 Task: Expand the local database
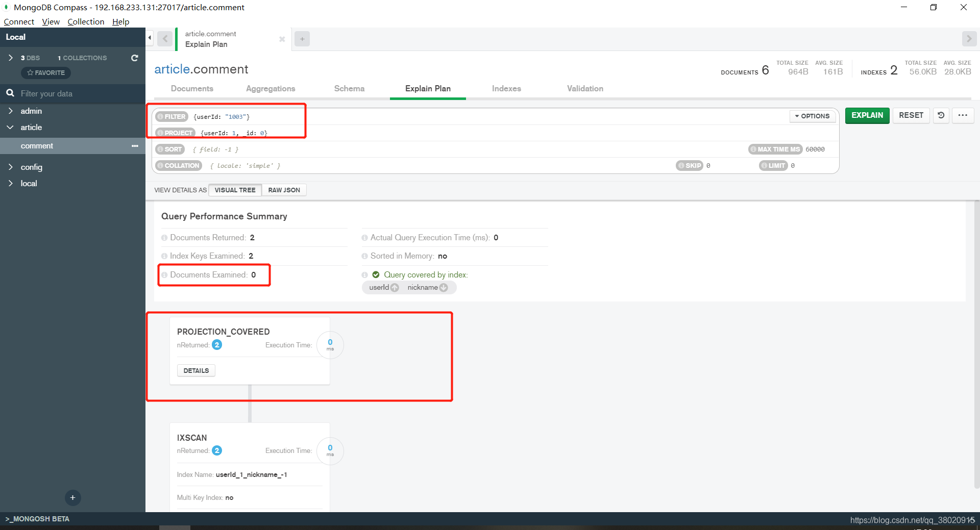tap(10, 183)
